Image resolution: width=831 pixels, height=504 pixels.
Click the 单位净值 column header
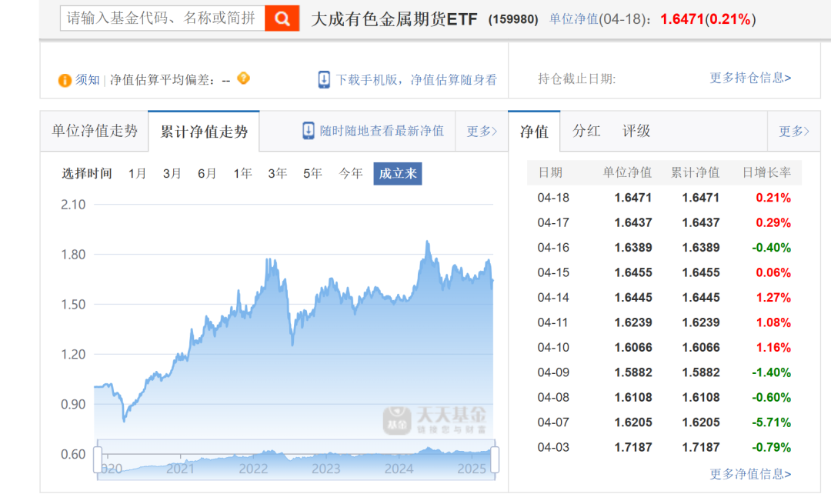(628, 173)
